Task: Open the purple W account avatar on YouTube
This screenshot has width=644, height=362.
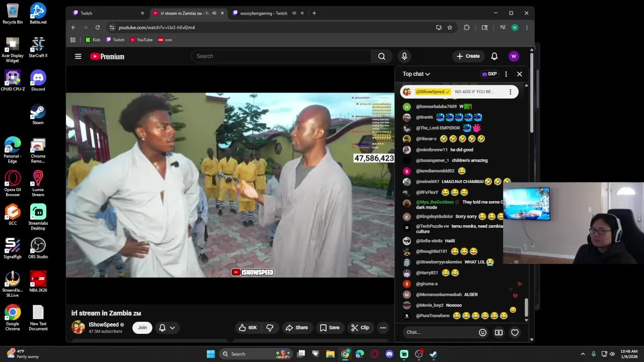Action: pyautogui.click(x=514, y=56)
